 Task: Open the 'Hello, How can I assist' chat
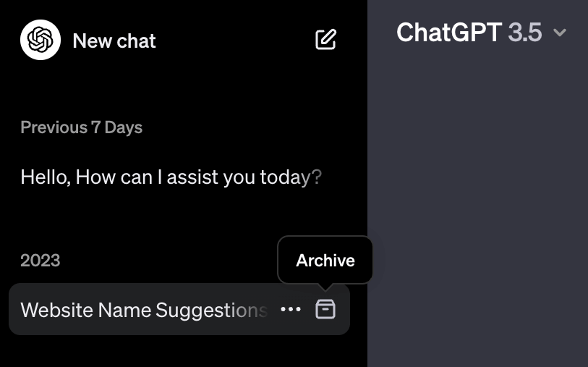pyautogui.click(x=171, y=177)
